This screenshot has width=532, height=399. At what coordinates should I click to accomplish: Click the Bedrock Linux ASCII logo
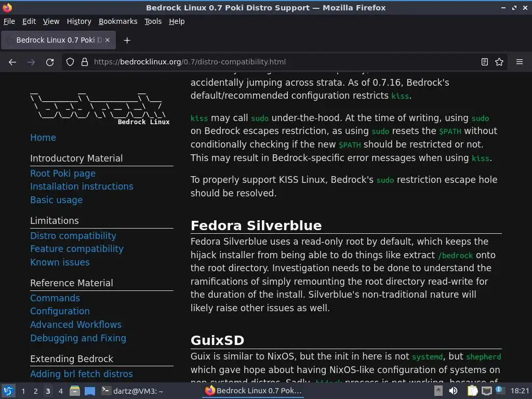99,109
